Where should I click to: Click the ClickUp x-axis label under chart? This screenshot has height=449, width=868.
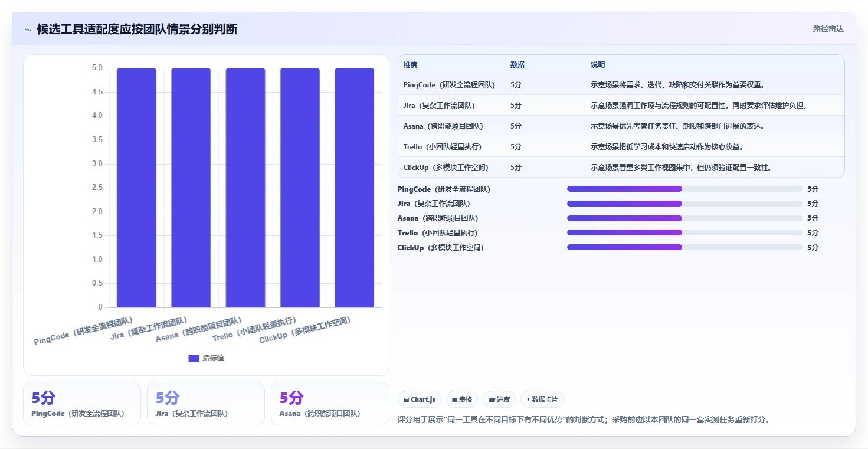(x=305, y=330)
